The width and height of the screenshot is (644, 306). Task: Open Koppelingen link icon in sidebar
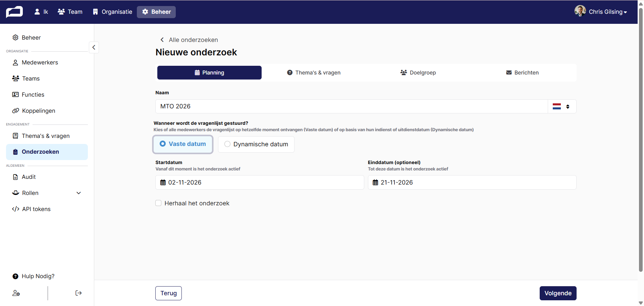15,111
